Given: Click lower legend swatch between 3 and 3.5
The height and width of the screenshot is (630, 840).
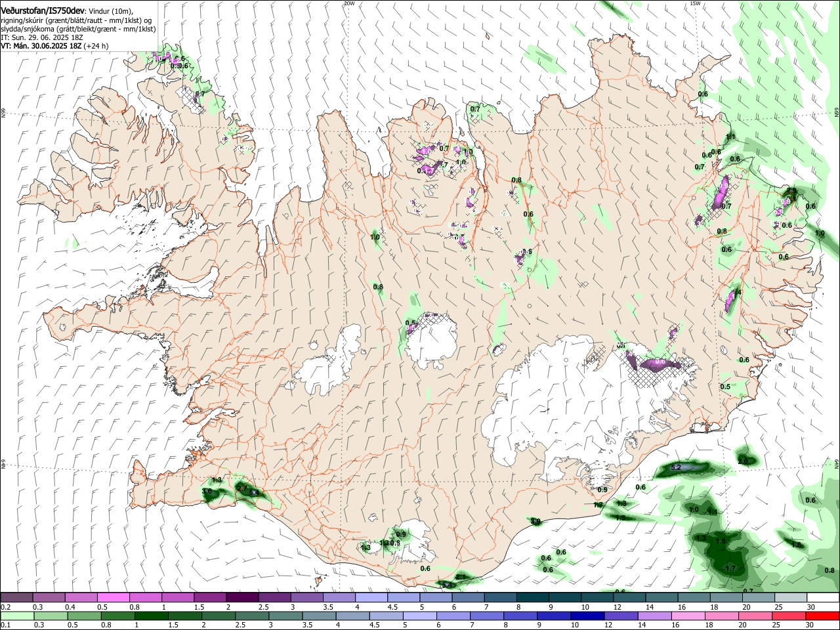Looking at the screenshot, I should click(x=284, y=616).
